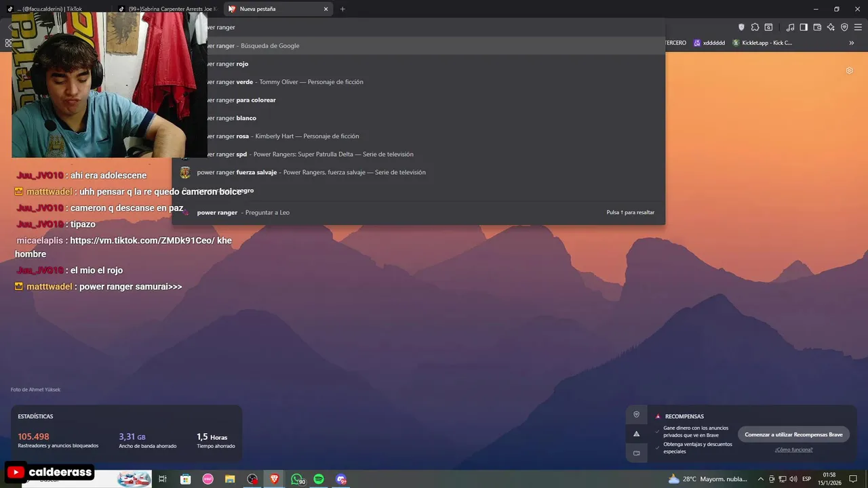This screenshot has height=488, width=868.
Task: Open Discord from the taskbar
Action: coord(341,479)
